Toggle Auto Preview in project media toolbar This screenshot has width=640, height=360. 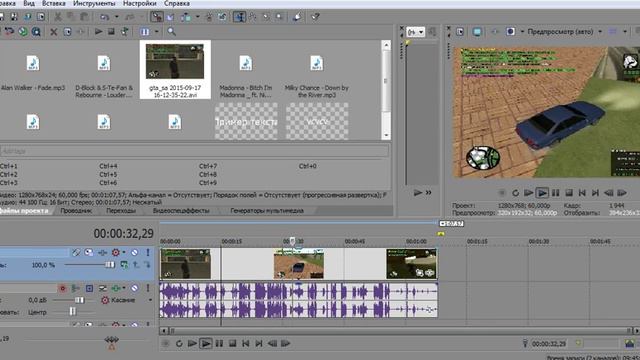pyautogui.click(x=124, y=31)
